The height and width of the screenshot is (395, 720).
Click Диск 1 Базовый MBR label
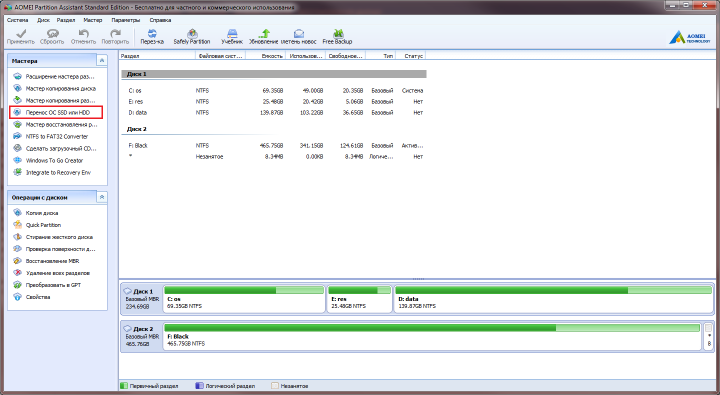coord(141,299)
